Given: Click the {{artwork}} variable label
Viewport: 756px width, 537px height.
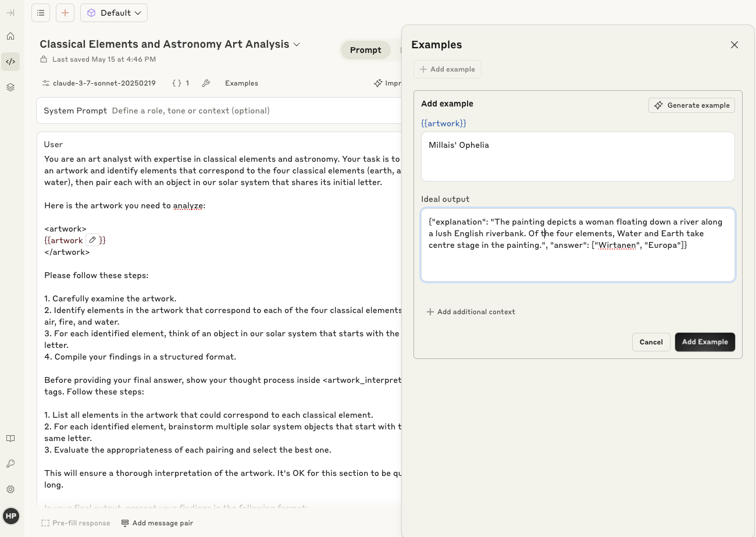Looking at the screenshot, I should [444, 123].
